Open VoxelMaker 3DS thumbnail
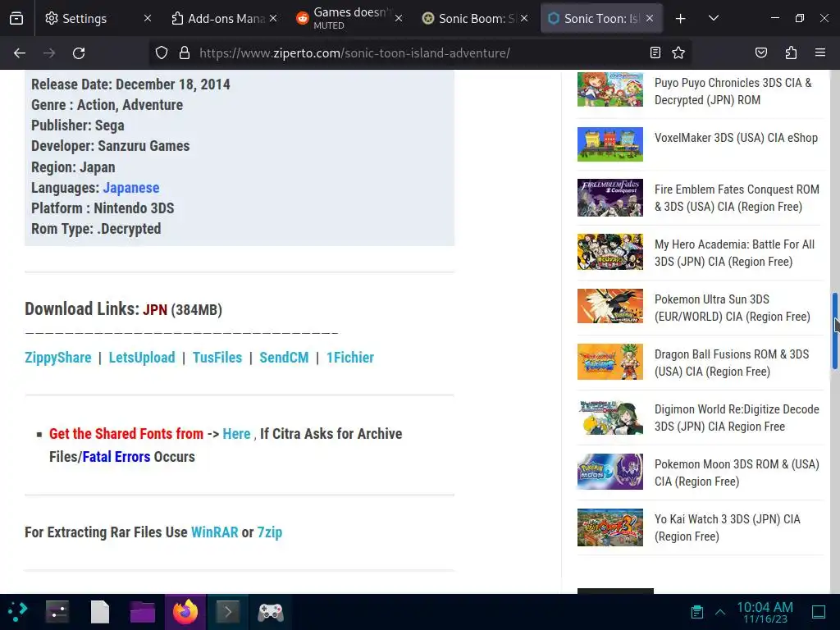840x630 pixels. [610, 144]
